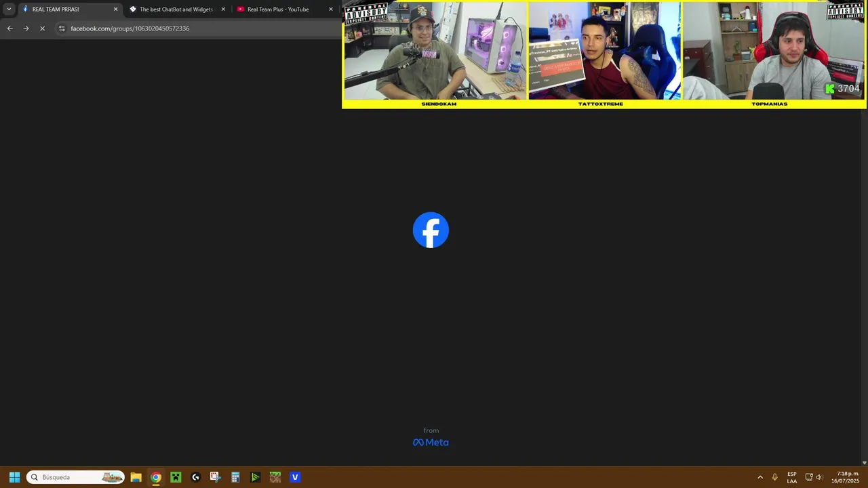This screenshot has width=868, height=488.
Task: Click the SIENDOKAM webcam feed
Action: pos(435,51)
